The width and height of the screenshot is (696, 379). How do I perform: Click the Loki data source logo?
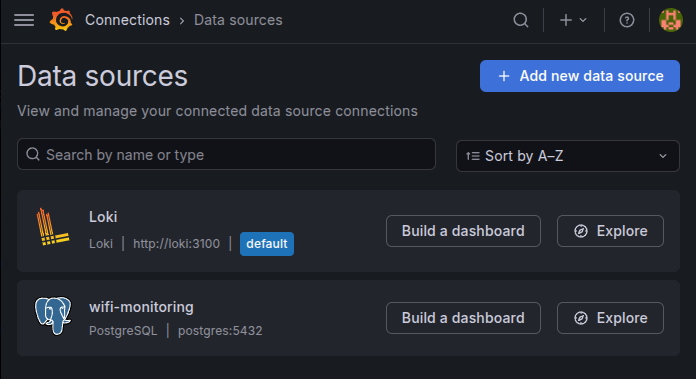point(52,227)
